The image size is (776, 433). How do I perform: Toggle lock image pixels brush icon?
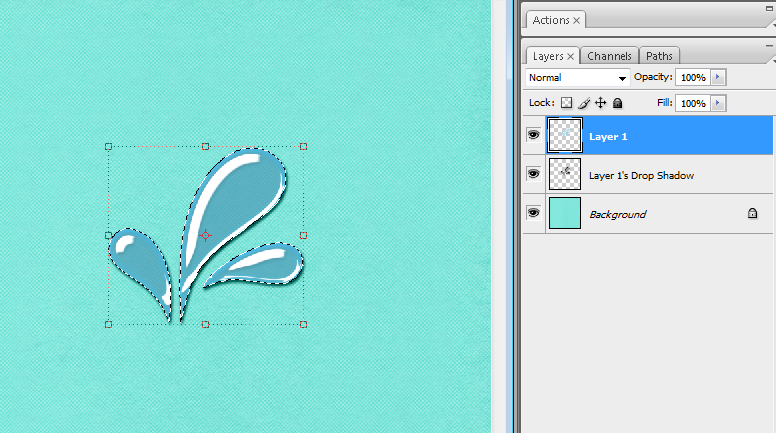click(584, 103)
